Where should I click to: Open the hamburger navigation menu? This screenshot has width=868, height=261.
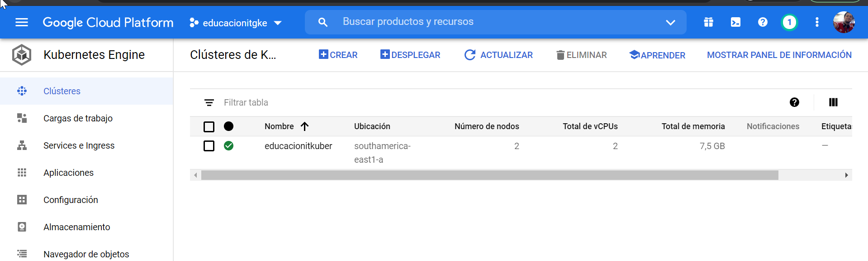point(22,22)
